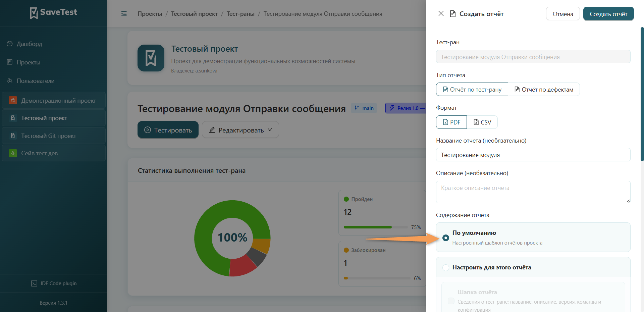Viewport: 644px width, 312px height.
Task: Click the PDF file icon
Action: [x=446, y=122]
